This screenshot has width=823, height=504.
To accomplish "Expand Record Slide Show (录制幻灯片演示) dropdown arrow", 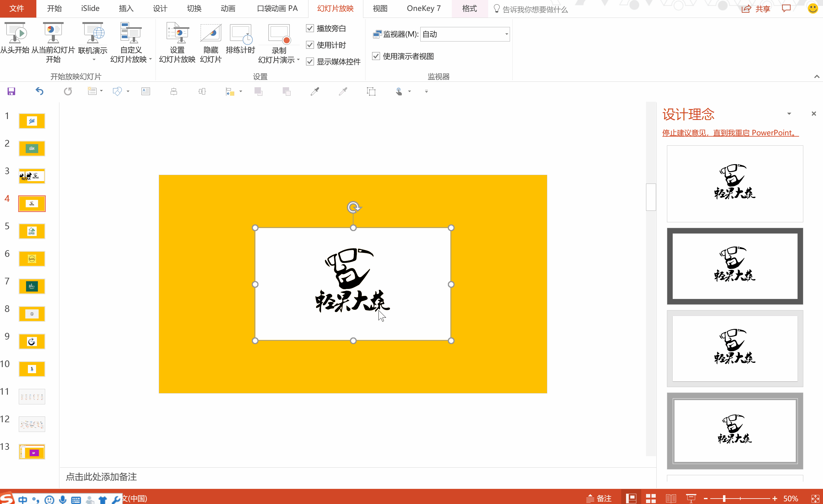I will pos(298,60).
